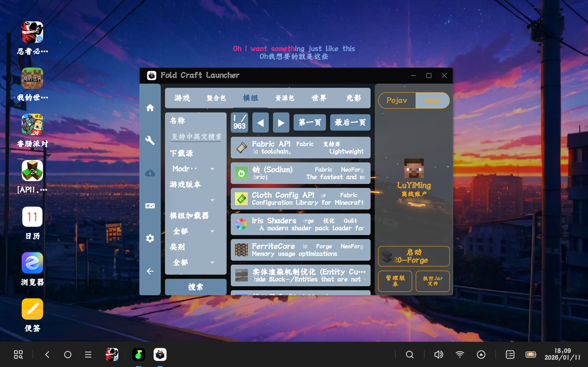Viewport: 588px width, 367px height.
Task: Switch to the 资源包 tab
Action: coord(285,98)
